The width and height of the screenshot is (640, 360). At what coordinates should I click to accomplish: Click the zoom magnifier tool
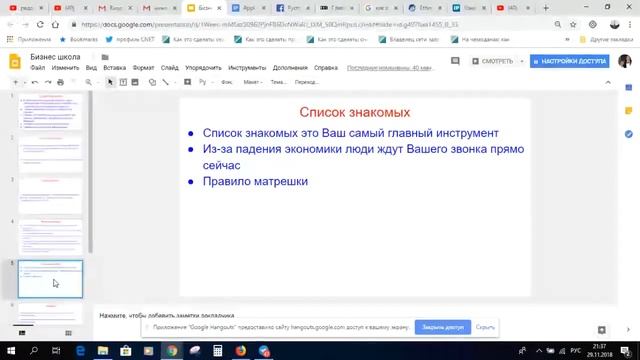(88, 82)
